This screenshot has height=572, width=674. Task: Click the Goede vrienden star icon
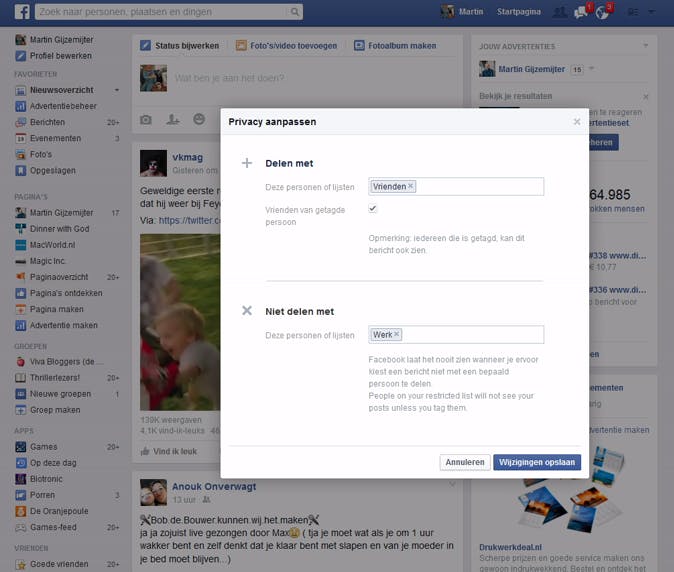point(20,564)
